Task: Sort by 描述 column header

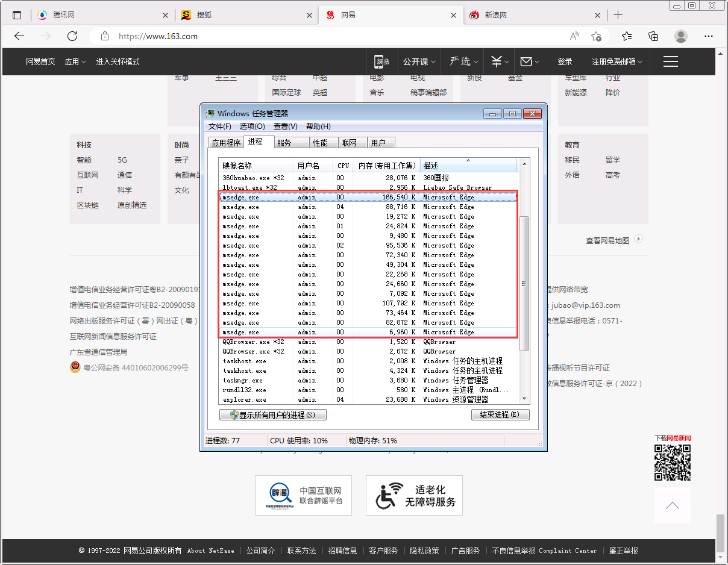Action: (468, 166)
